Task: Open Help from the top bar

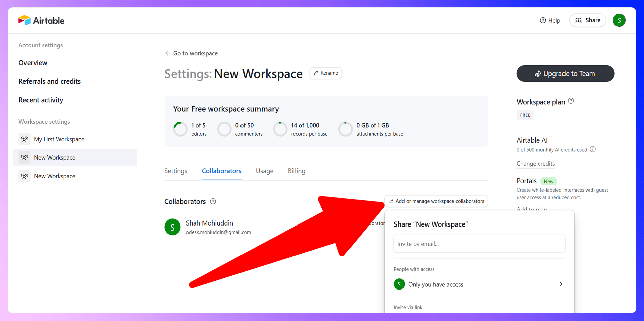Action: coord(550,20)
